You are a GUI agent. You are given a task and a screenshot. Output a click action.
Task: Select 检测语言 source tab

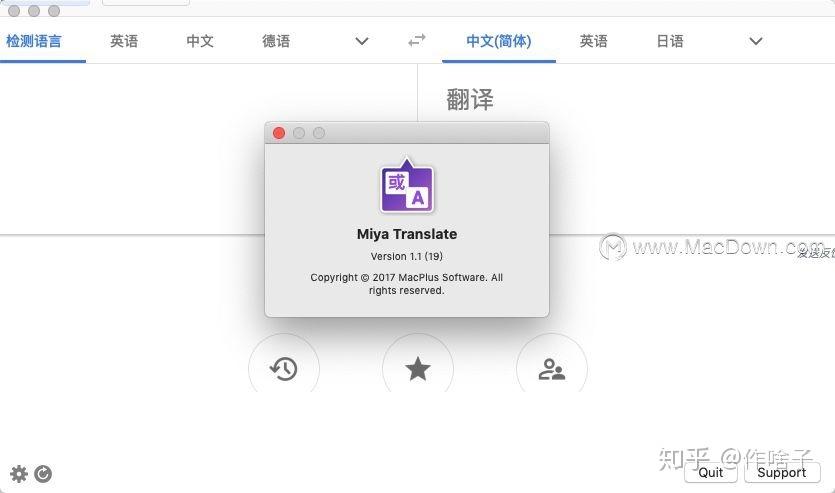pyautogui.click(x=34, y=41)
